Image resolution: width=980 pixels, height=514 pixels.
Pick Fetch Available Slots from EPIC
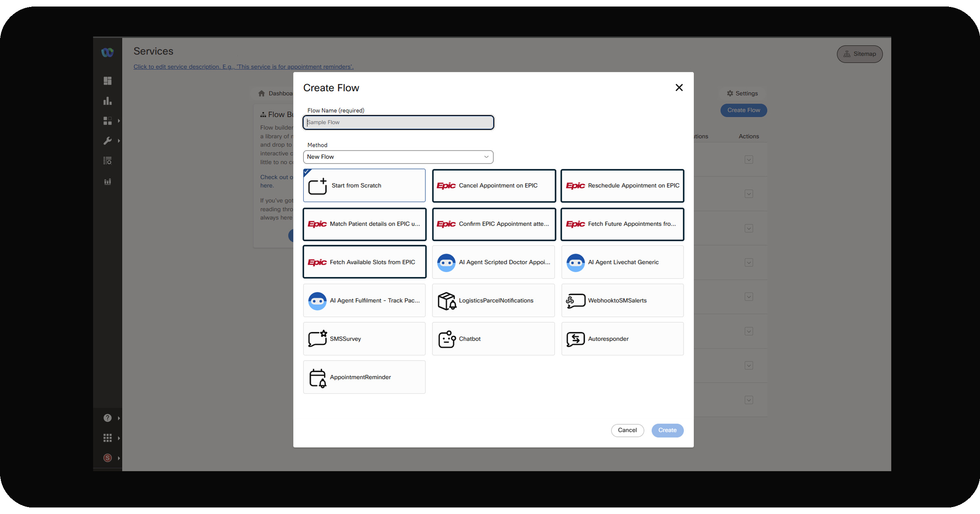[x=364, y=262]
